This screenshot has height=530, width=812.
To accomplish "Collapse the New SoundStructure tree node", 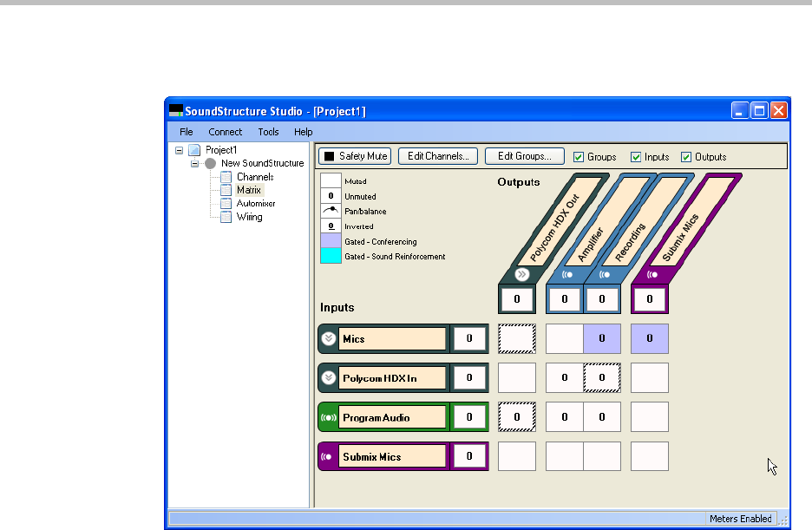I will (195, 163).
